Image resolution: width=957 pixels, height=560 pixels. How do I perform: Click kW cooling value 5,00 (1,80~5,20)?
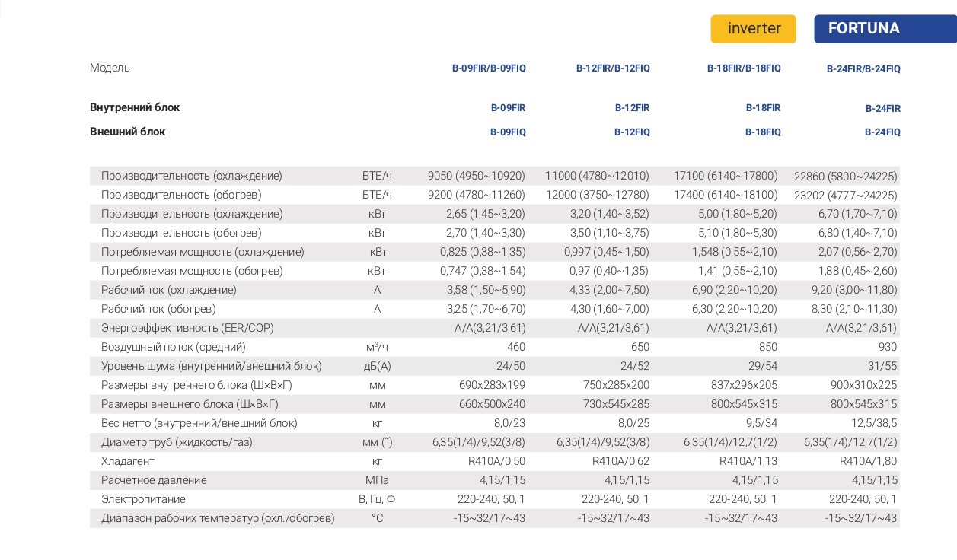[x=738, y=214]
